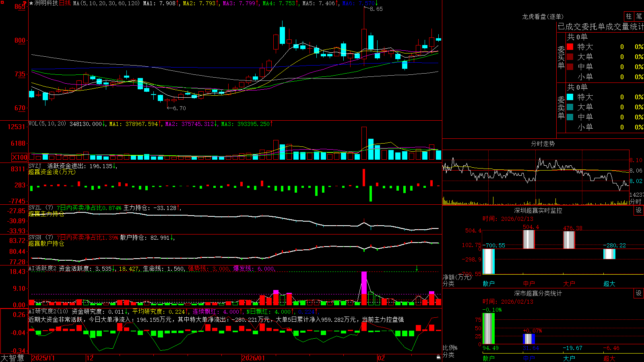Click the 8.65 high price annotation
Screen dimensions: 644x362
(376, 9)
